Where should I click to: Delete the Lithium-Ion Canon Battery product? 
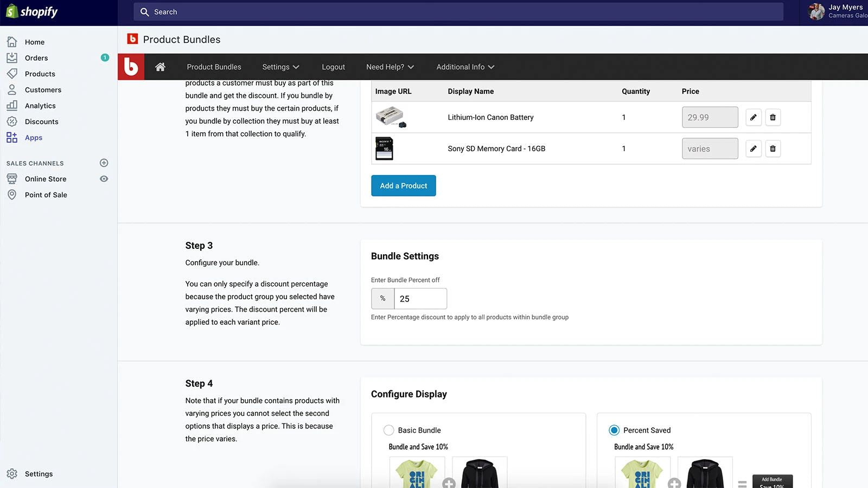[x=773, y=117]
